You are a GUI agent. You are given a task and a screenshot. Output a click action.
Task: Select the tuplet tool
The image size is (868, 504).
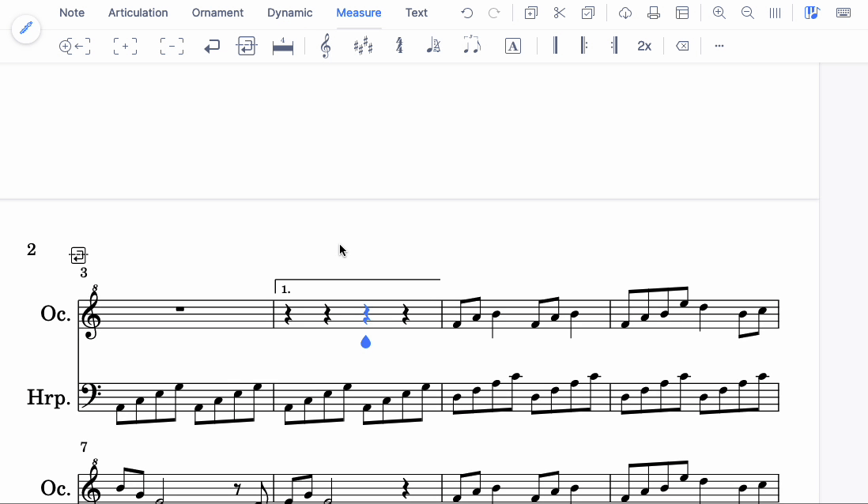click(471, 45)
